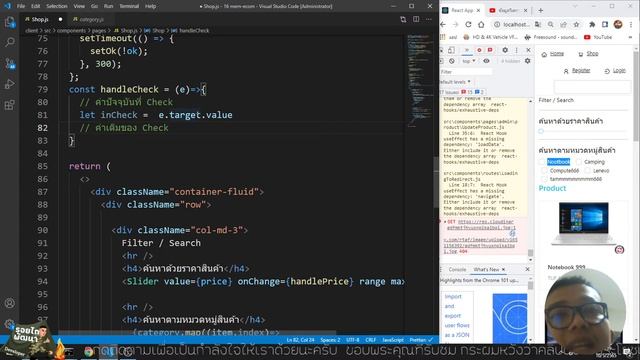Select the Console drawer tab
Image resolution: width=640 pixels, height=360 pixels.
457,269
